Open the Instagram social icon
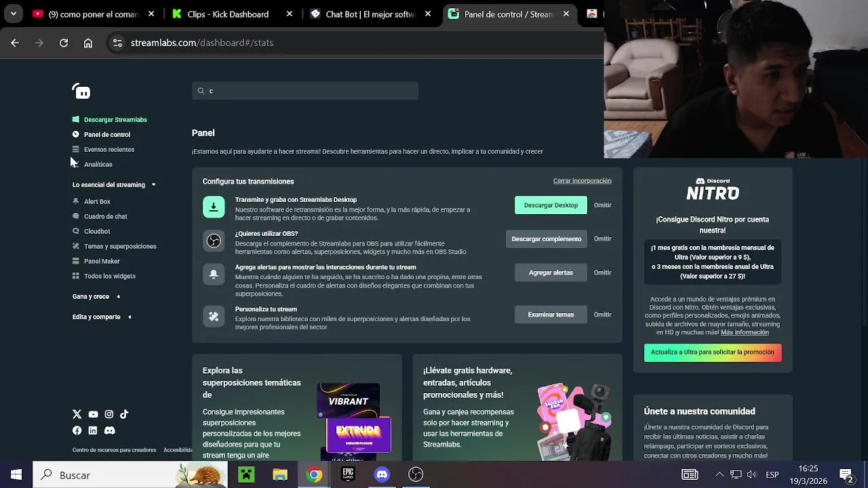 coord(108,414)
